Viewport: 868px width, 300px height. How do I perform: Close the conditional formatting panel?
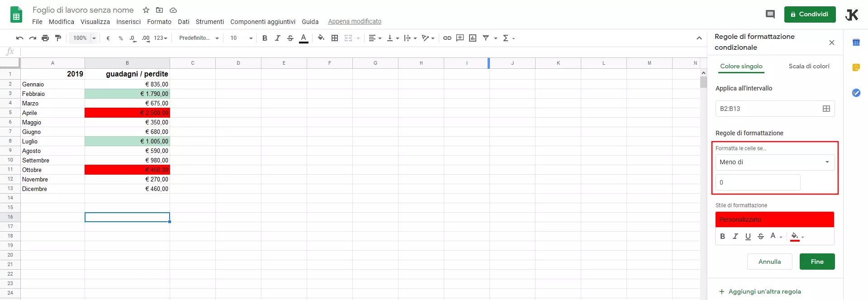click(832, 43)
